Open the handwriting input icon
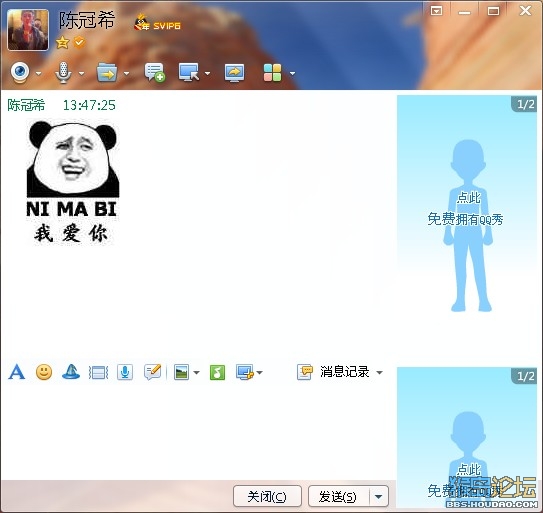Image resolution: width=543 pixels, height=513 pixels. 153,372
